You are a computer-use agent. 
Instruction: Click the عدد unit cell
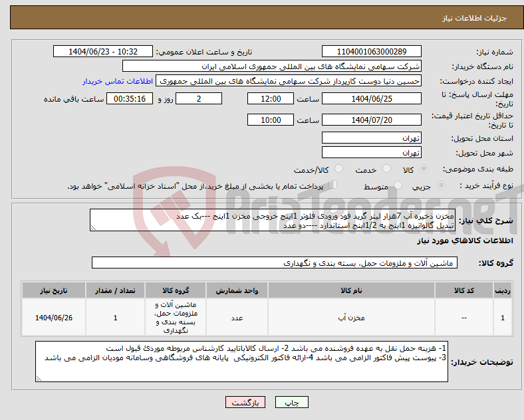pos(237,318)
